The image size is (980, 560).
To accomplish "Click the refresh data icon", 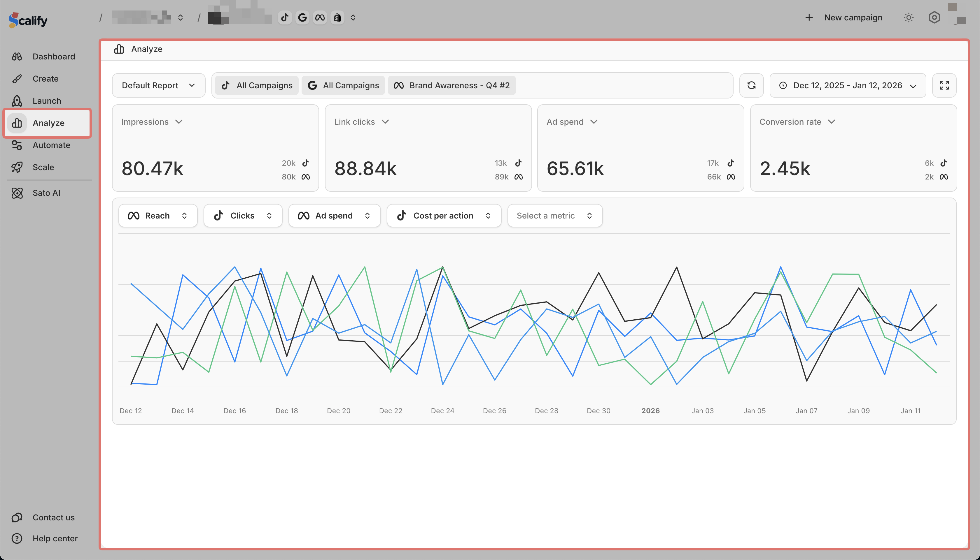I will (751, 85).
